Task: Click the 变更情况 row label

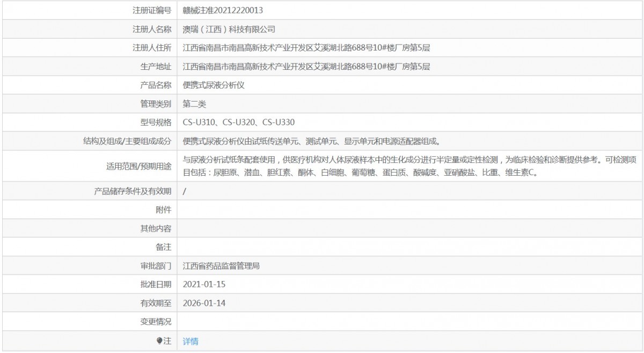Action: pos(156,322)
